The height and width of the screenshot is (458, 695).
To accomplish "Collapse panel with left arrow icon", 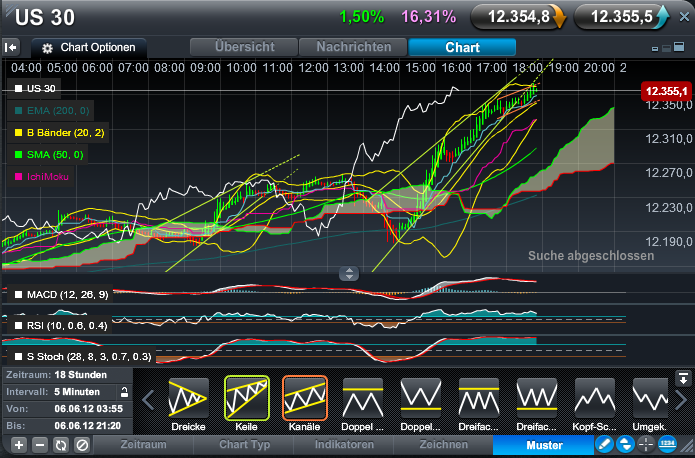I will [x=11, y=47].
